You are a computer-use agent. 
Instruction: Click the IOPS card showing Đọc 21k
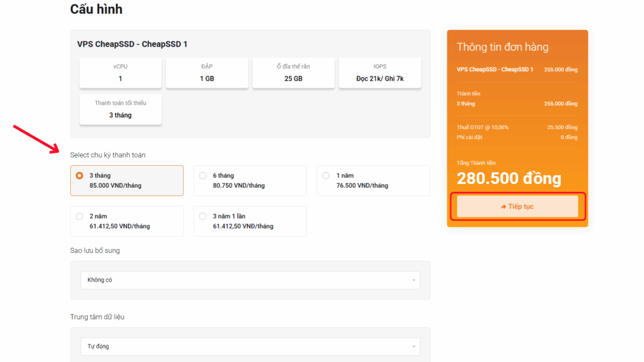coord(380,73)
